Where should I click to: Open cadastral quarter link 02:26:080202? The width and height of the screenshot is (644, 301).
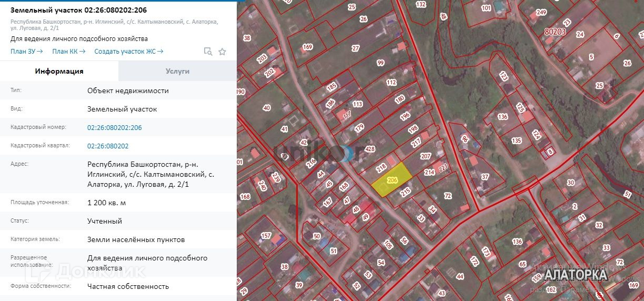[x=108, y=146]
